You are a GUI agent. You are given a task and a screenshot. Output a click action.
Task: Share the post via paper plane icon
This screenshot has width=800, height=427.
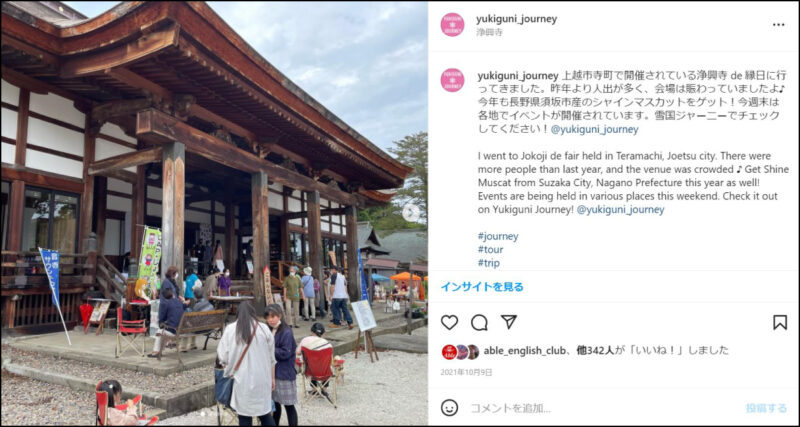509,322
